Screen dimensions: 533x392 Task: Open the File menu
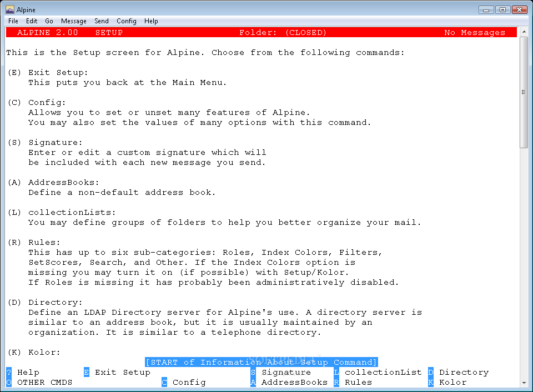click(13, 21)
